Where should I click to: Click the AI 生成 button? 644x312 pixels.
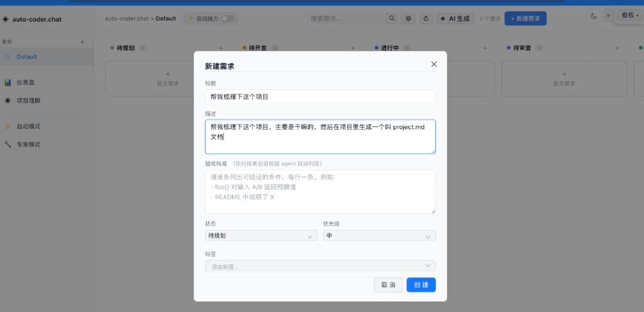point(455,18)
